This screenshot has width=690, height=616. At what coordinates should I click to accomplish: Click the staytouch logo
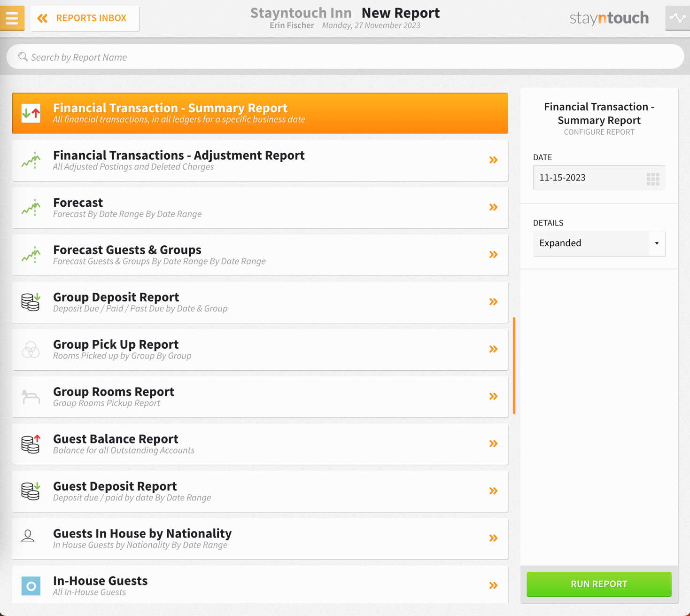pyautogui.click(x=609, y=18)
